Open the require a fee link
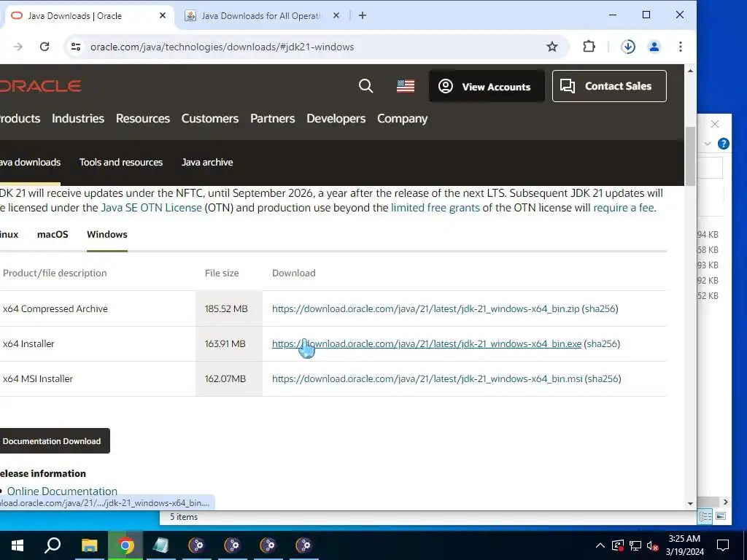Screen dimensions: 747x560 624,208
